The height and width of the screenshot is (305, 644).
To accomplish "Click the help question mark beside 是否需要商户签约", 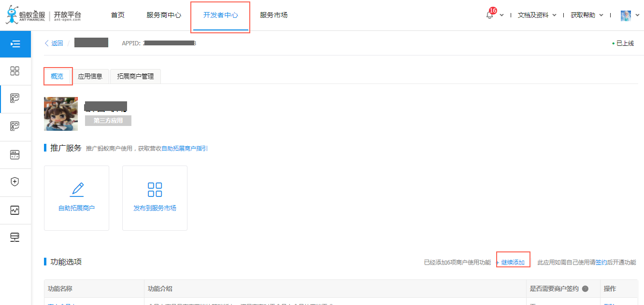I will pos(585,289).
